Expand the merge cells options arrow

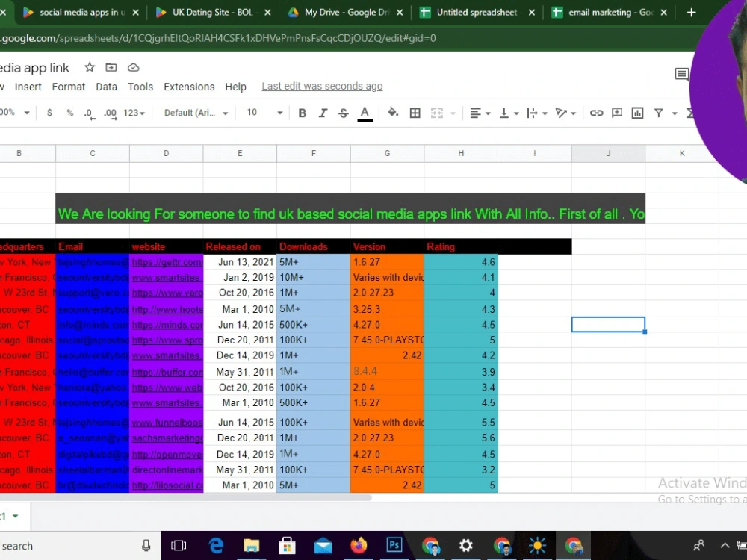tap(453, 113)
